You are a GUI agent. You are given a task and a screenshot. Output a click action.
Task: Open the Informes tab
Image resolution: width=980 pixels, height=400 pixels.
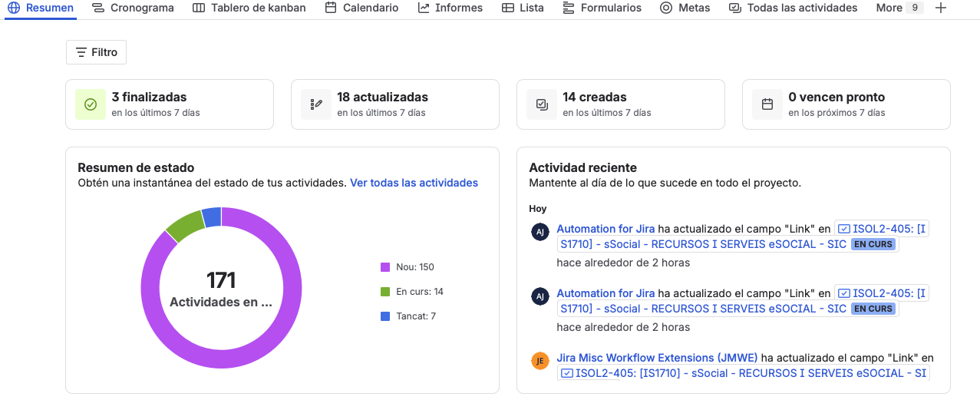point(450,8)
